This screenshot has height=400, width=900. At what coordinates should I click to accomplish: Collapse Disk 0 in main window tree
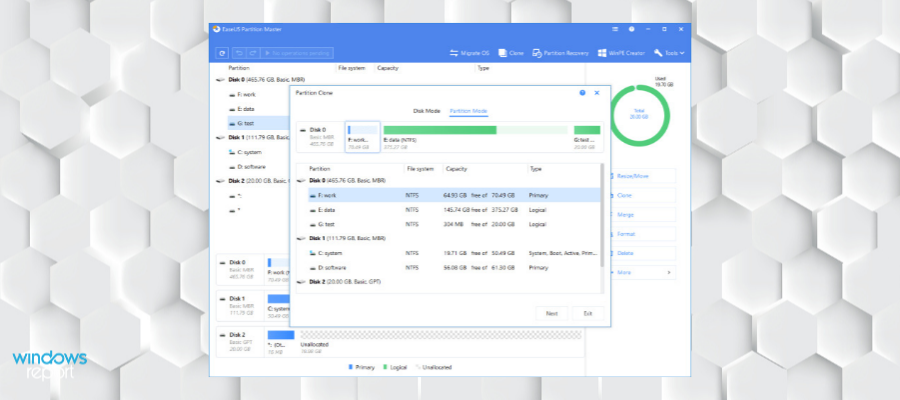pos(220,80)
